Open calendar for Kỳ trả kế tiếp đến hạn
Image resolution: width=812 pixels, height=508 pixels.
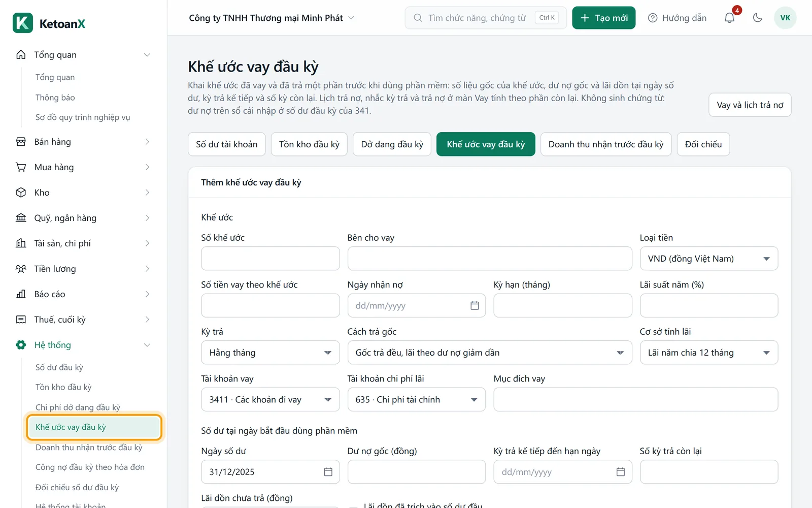point(621,472)
